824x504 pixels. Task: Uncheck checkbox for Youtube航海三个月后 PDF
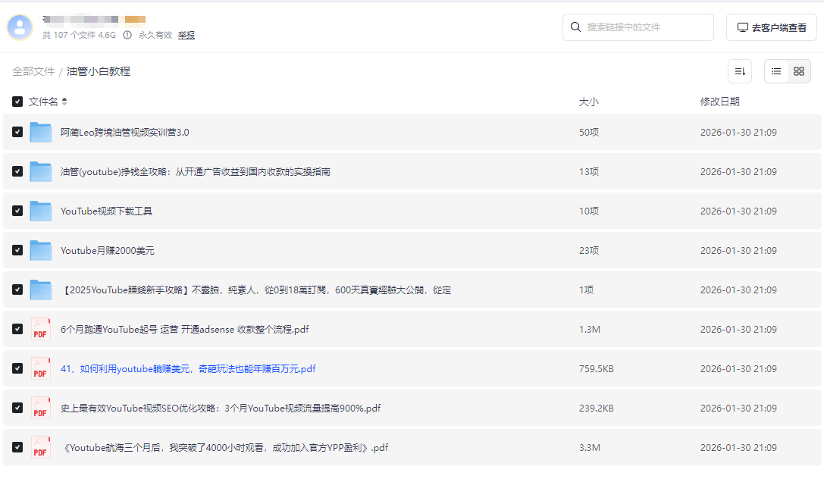click(17, 447)
